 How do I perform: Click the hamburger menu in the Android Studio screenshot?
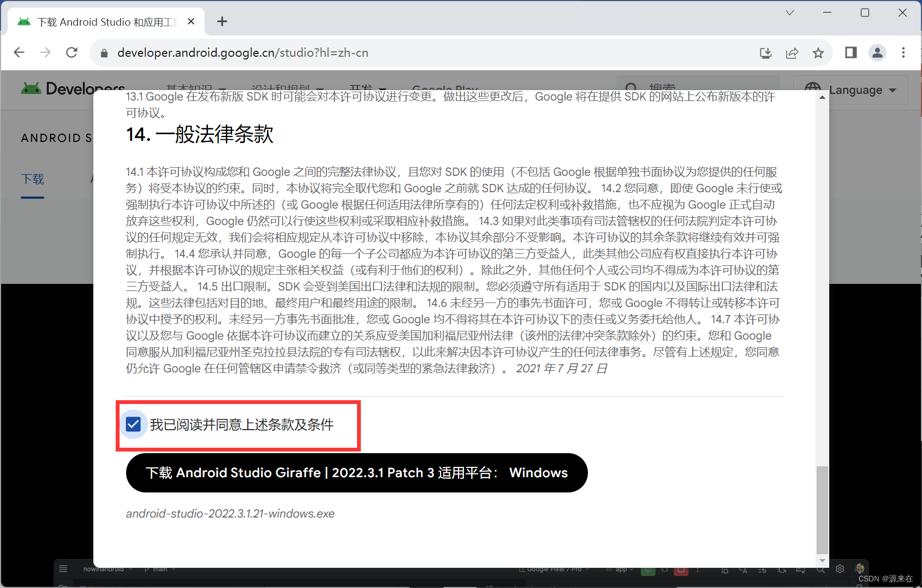coord(63,569)
